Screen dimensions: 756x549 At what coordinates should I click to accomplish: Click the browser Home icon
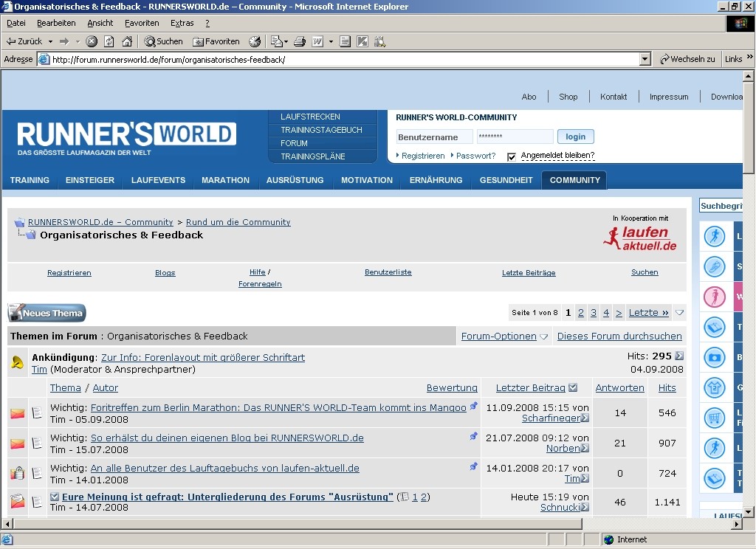click(127, 41)
